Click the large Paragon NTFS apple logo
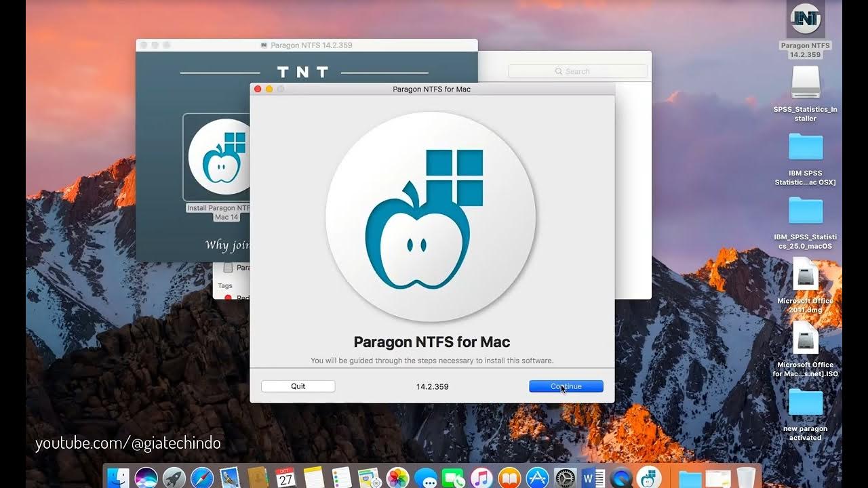The width and height of the screenshot is (868, 488). [431, 217]
